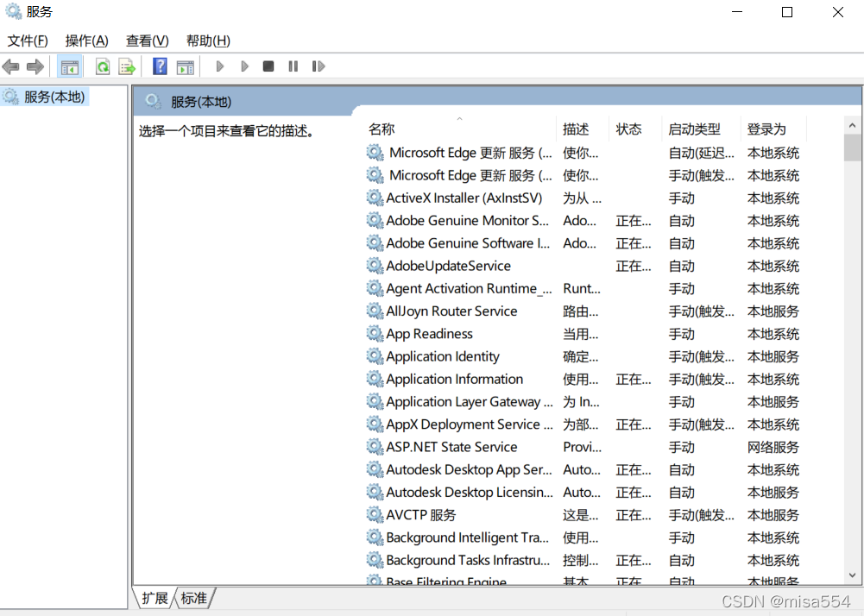The height and width of the screenshot is (616, 864).
Task: Click the Stop service square icon
Action: tap(268, 66)
